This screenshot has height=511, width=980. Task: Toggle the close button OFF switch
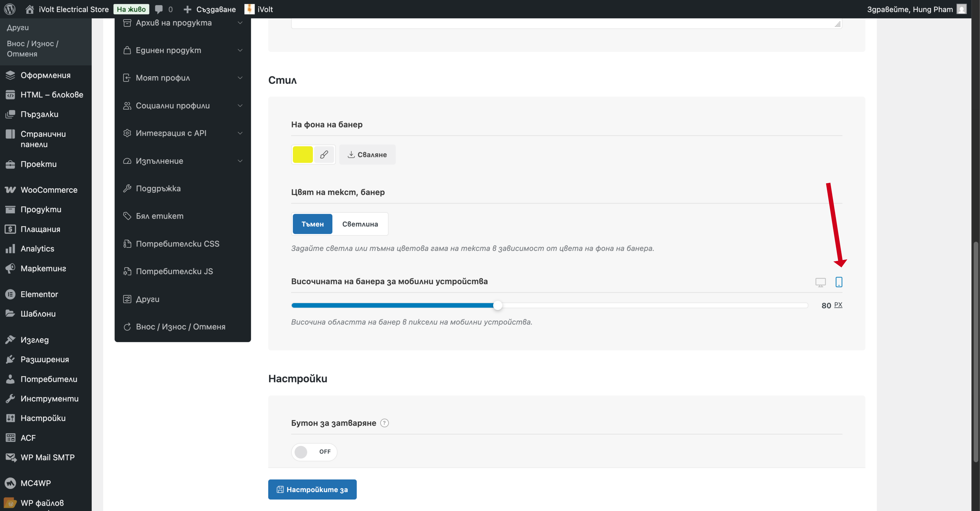point(314,452)
